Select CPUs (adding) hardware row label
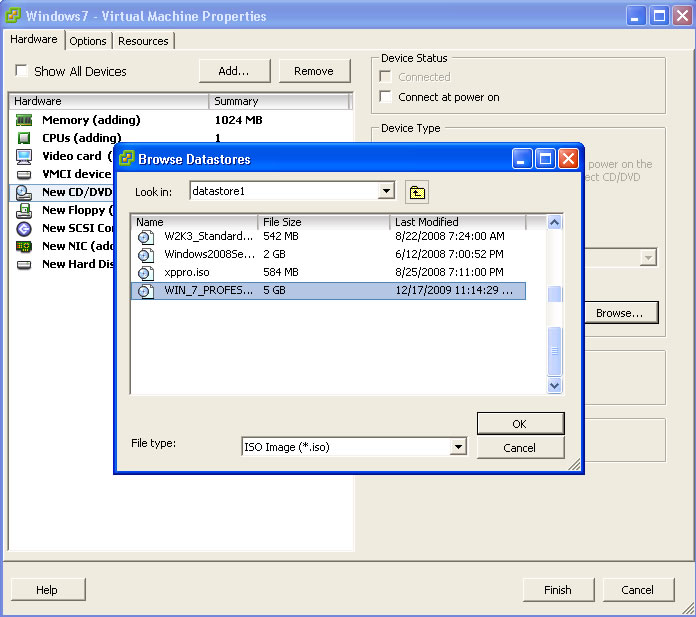This screenshot has height=617, width=696. click(x=82, y=138)
